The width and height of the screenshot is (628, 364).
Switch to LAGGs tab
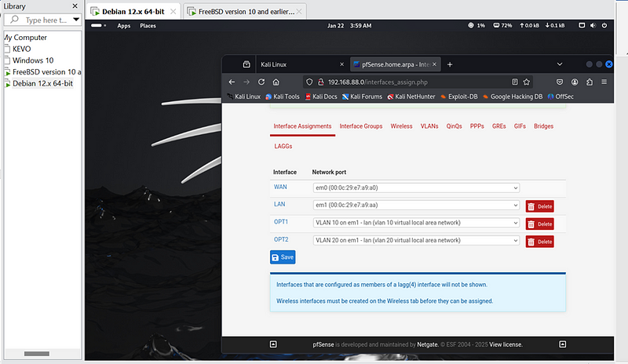283,146
